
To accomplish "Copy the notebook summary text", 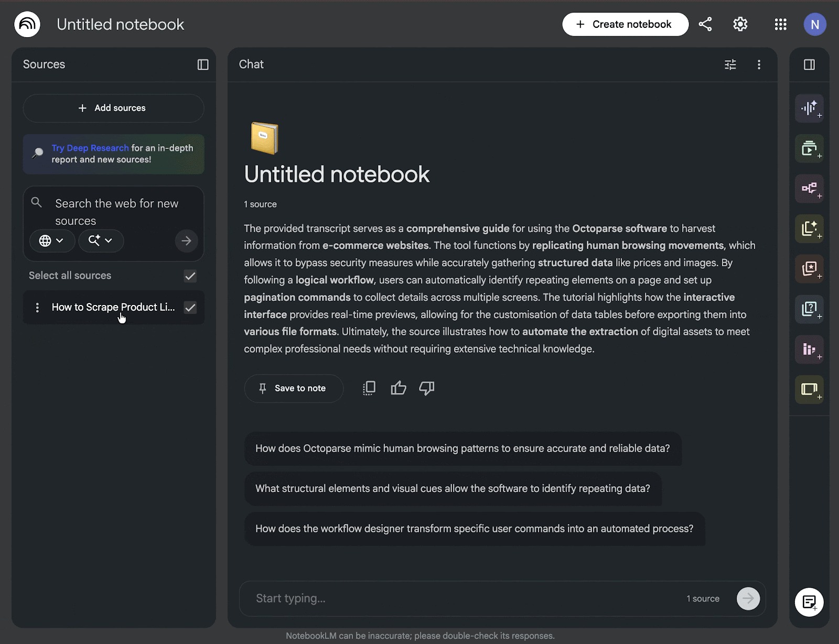I will pos(369,388).
